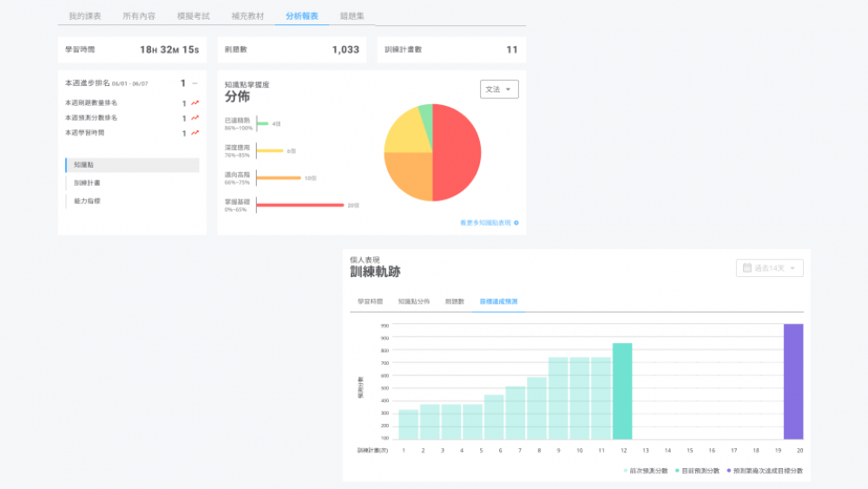
Task: Open the 我的課表 tab
Action: coord(86,17)
